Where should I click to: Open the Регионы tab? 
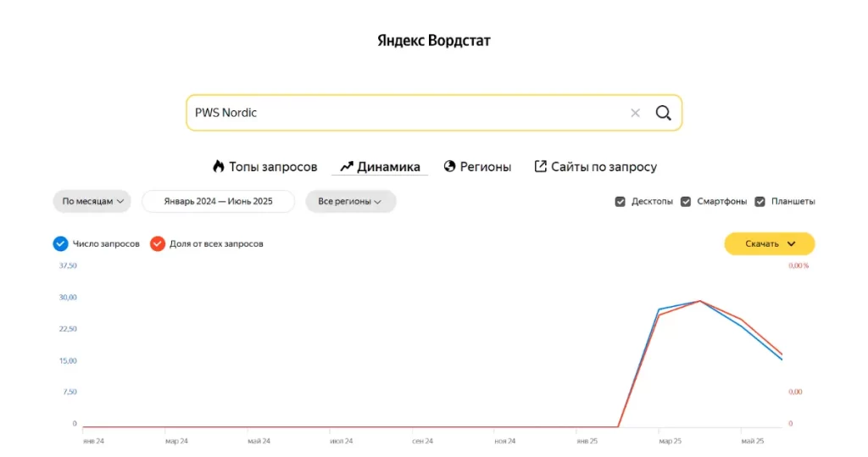(x=477, y=167)
